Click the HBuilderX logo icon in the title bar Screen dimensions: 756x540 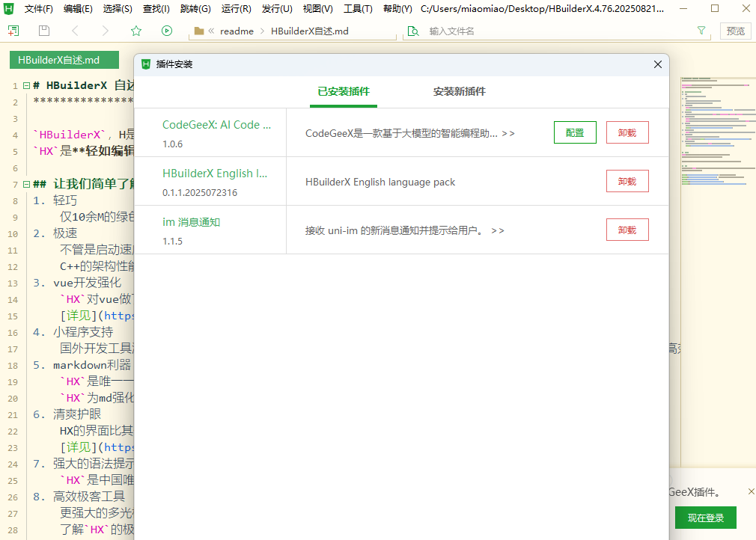tap(8, 8)
